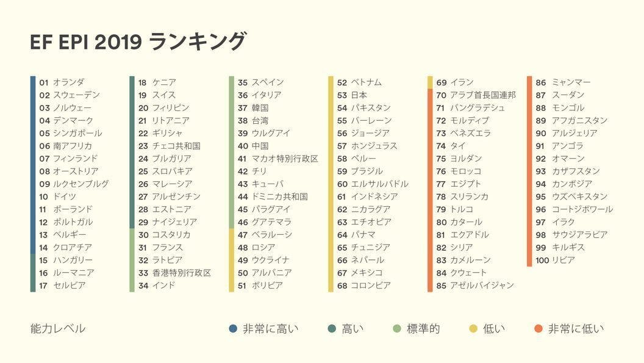
Task: Click the 53 日本 ranking entry
Action: coord(352,95)
